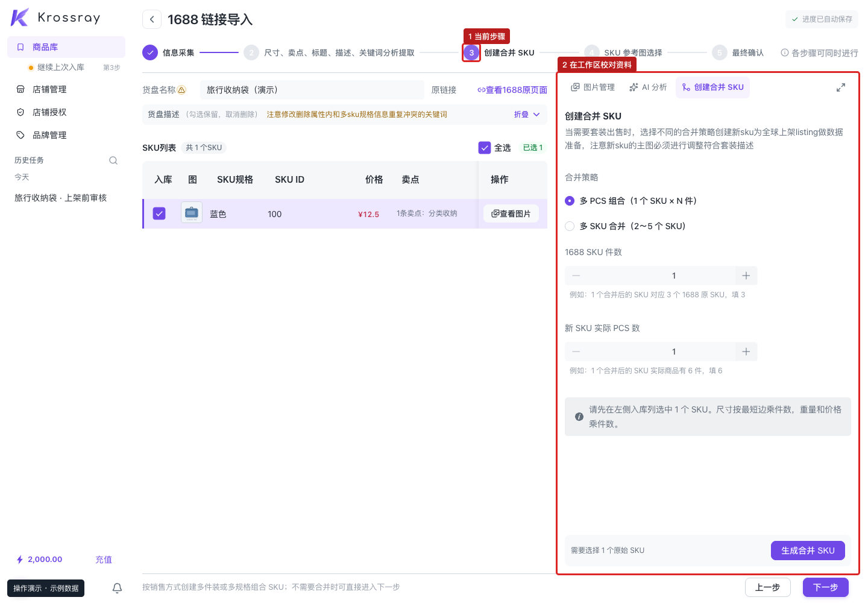The width and height of the screenshot is (868, 603).
Task: Open 查看1688原页面 link
Action: point(512,90)
